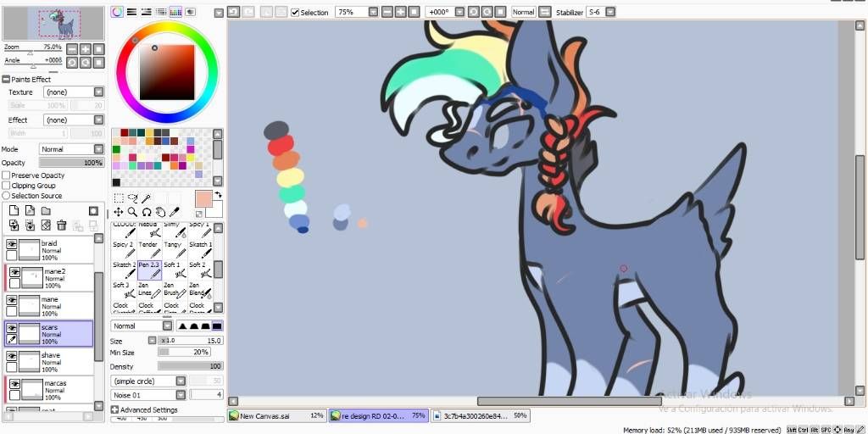Choose the Soft 1 brush
The image size is (868, 434).
175,270
